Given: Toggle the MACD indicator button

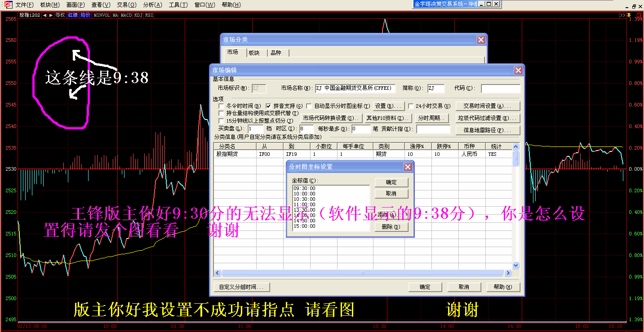Looking at the screenshot, I should pyautogui.click(x=126, y=15).
